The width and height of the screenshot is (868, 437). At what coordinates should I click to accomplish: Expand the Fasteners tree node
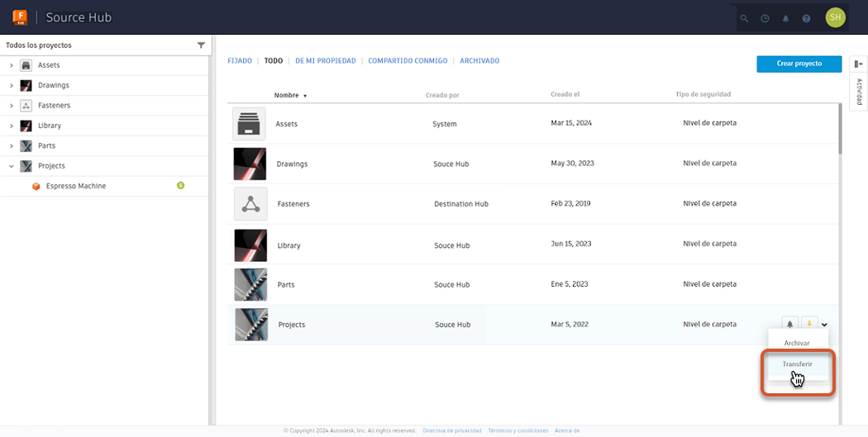[11, 106]
